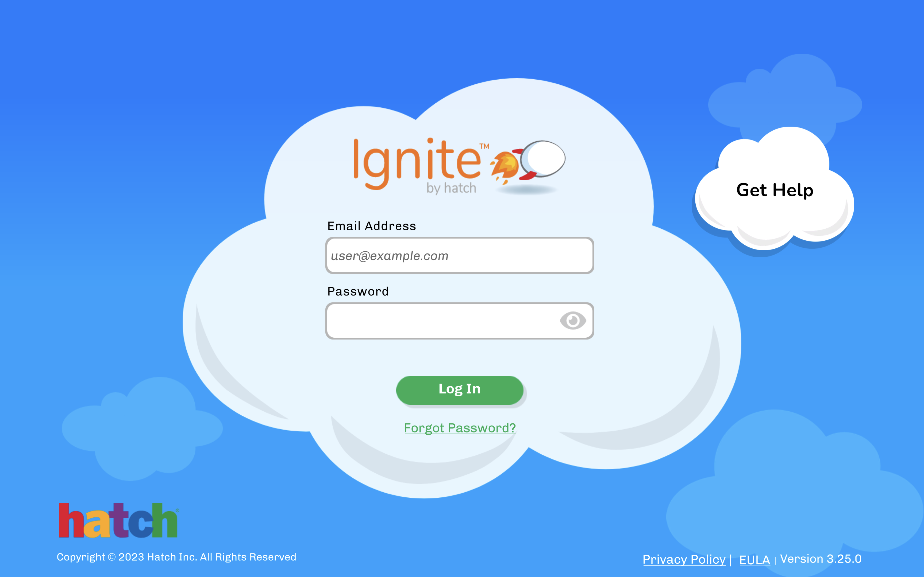The image size is (924, 577).
Task: Focus the Email Address input field
Action: [x=460, y=255]
